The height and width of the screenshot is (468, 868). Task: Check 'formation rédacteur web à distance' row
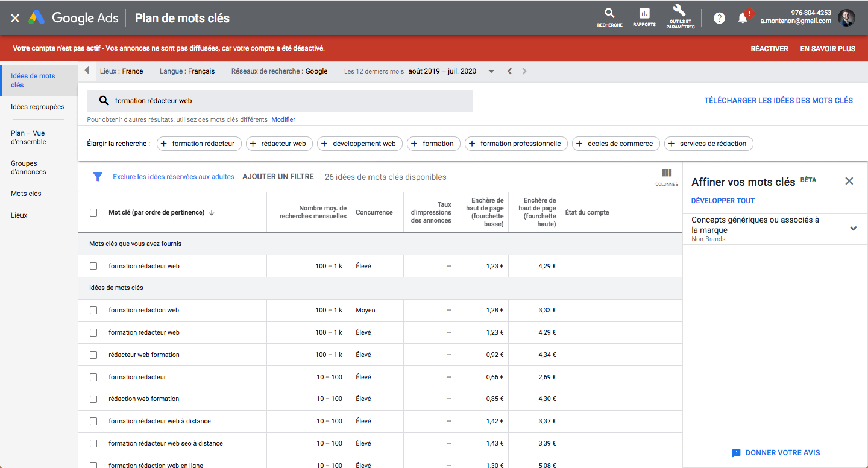(93, 421)
